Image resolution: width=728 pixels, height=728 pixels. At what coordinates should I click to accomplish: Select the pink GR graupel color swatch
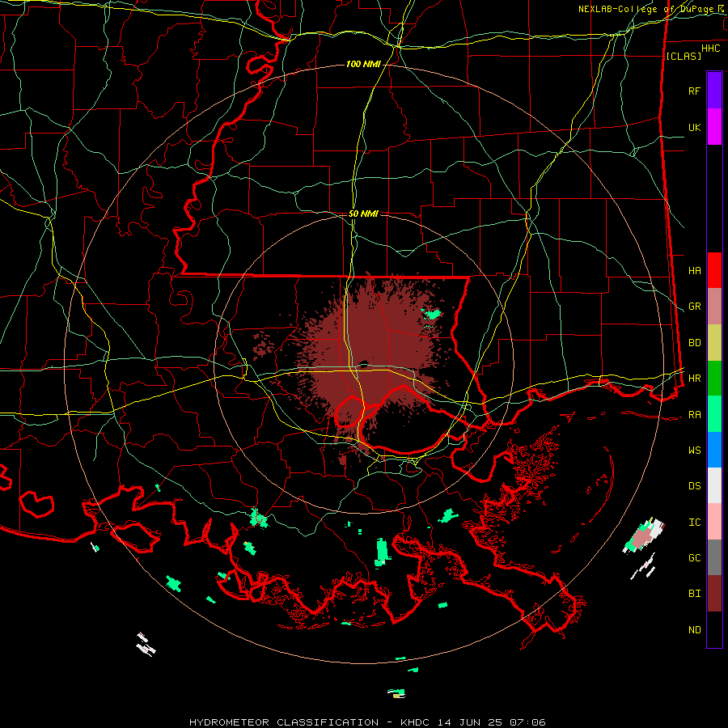click(714, 307)
